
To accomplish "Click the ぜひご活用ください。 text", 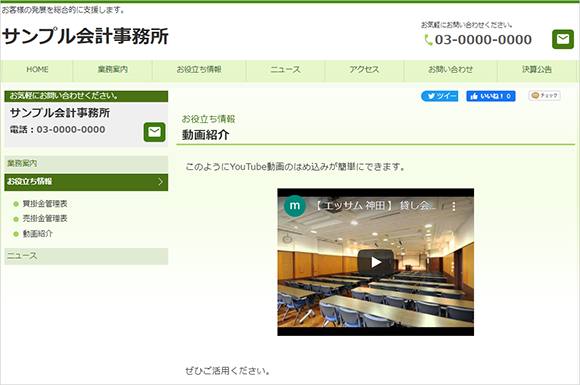I will tap(227, 371).
